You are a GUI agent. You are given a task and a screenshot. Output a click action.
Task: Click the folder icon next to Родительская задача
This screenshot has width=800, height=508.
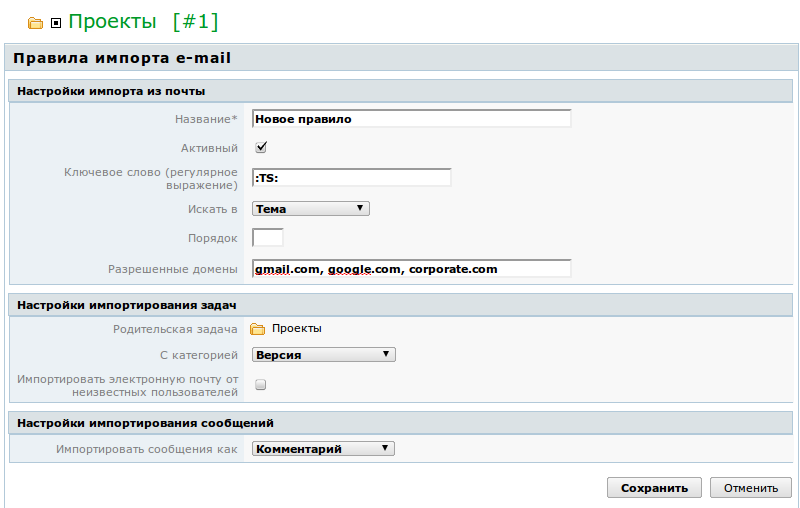[x=258, y=329]
